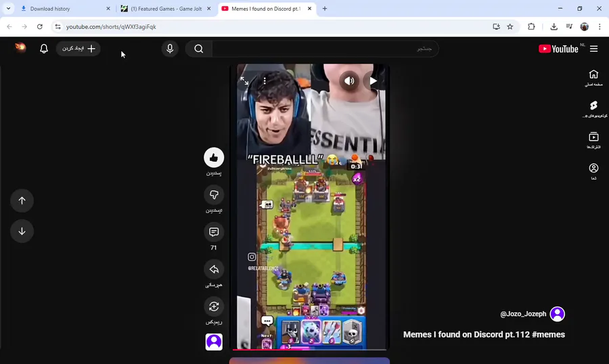The image size is (609, 364).
Task: Reload the YouTube page
Action: [x=40, y=27]
